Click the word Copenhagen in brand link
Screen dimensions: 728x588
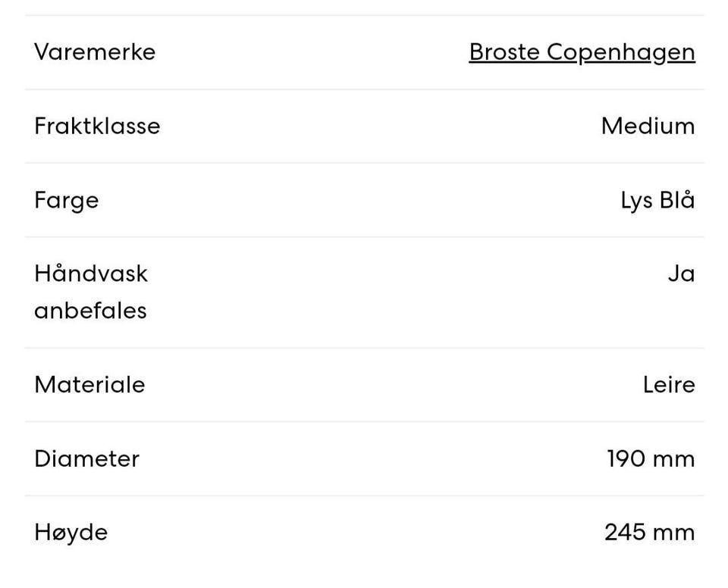pyautogui.click(x=620, y=52)
